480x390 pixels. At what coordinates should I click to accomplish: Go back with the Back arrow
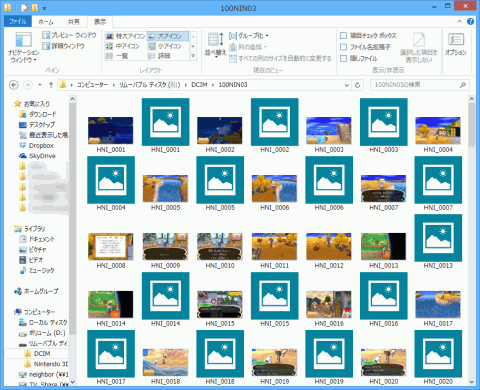pos(14,85)
